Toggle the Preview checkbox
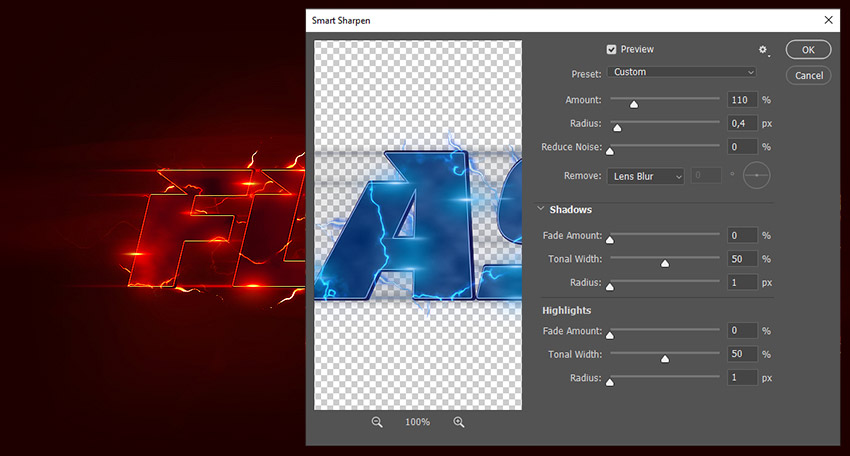This screenshot has width=850, height=456. pyautogui.click(x=611, y=49)
